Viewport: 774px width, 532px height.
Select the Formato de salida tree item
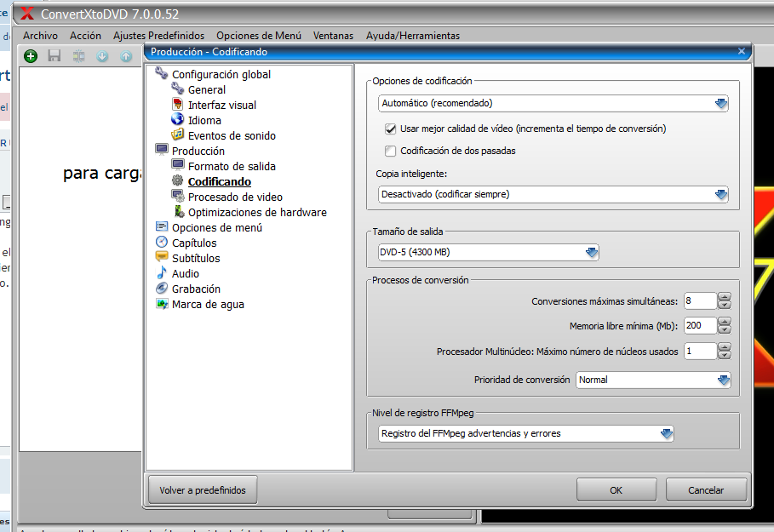[x=232, y=166]
